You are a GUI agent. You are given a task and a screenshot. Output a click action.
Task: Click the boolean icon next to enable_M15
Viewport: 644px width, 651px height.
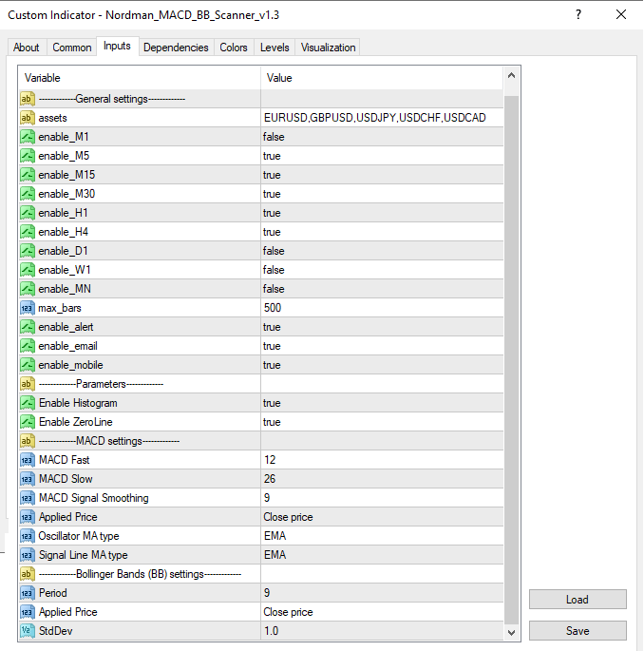(27, 175)
